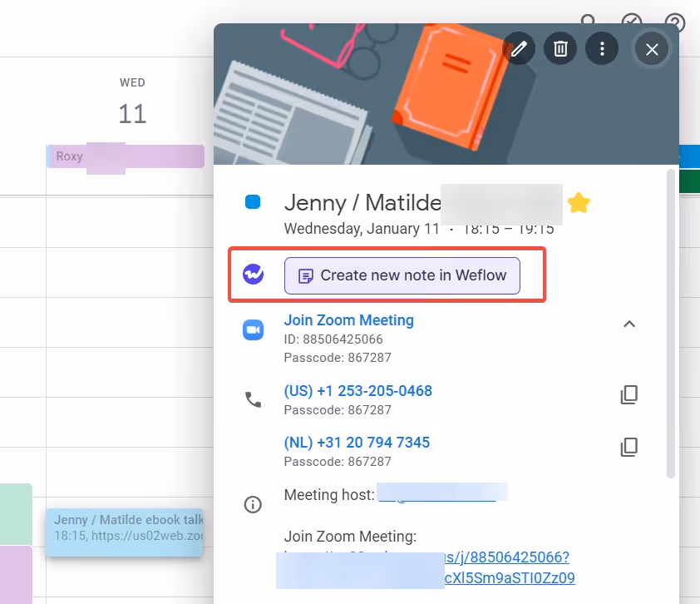The height and width of the screenshot is (604, 700).
Task: Toggle the star on the event title
Action: (579, 202)
